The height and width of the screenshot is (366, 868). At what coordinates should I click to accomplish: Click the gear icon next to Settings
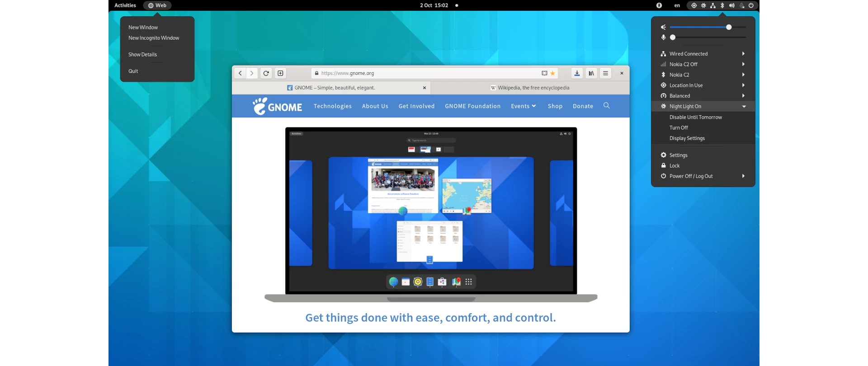(x=663, y=155)
